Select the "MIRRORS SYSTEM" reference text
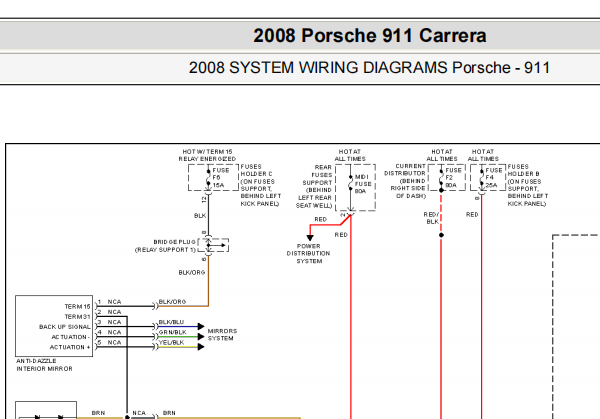600x419 pixels. click(222, 334)
